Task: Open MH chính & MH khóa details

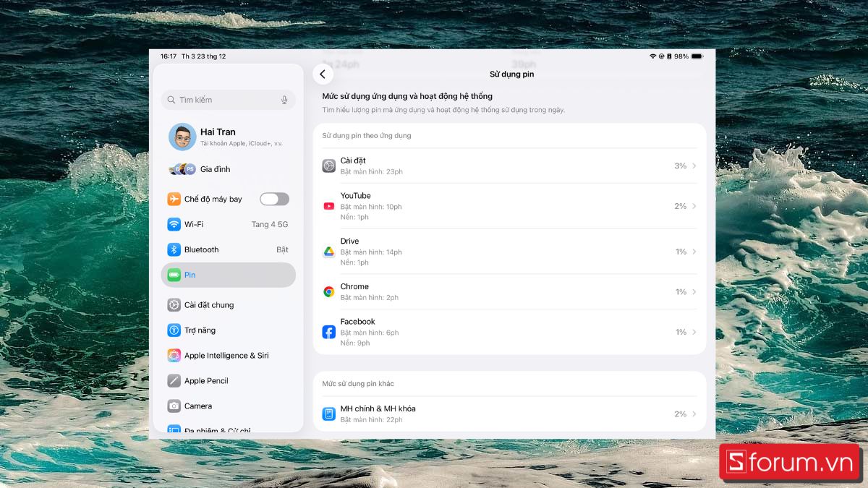Action: [x=693, y=414]
